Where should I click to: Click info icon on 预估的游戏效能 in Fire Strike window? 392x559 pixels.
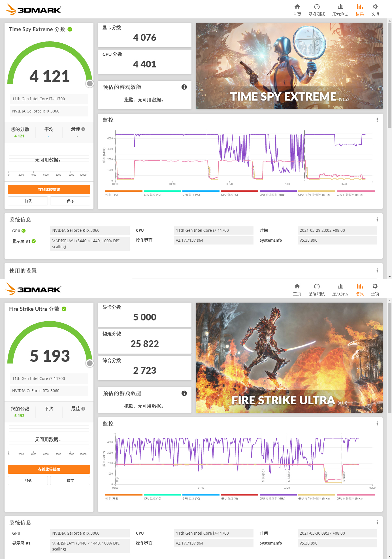click(x=184, y=393)
